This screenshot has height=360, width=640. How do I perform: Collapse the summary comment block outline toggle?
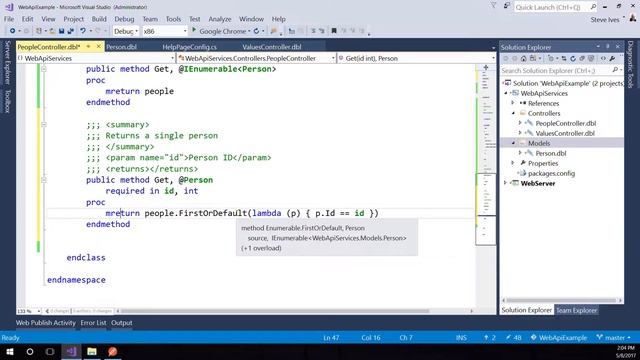coord(44,124)
